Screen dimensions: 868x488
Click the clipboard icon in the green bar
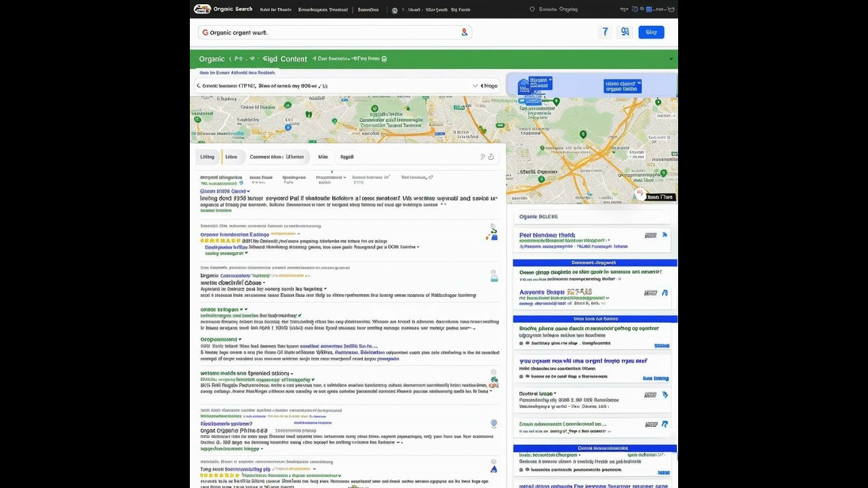click(384, 59)
